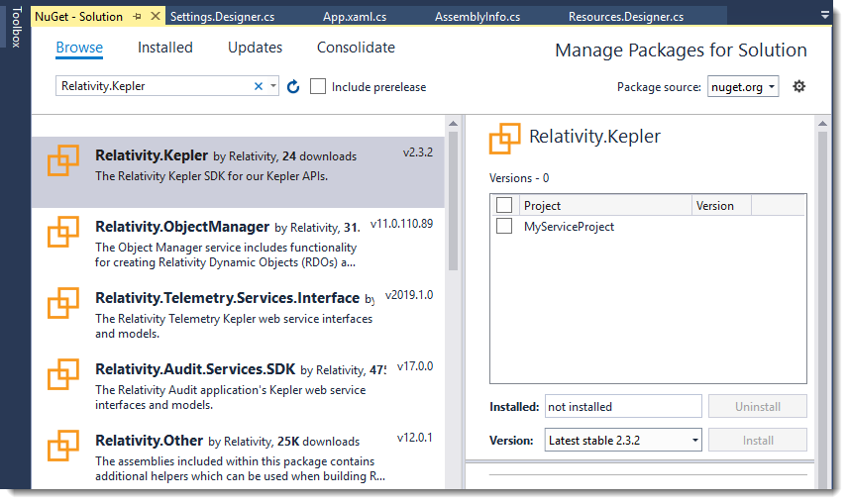
Task: Click the refresh search results icon
Action: 293,86
